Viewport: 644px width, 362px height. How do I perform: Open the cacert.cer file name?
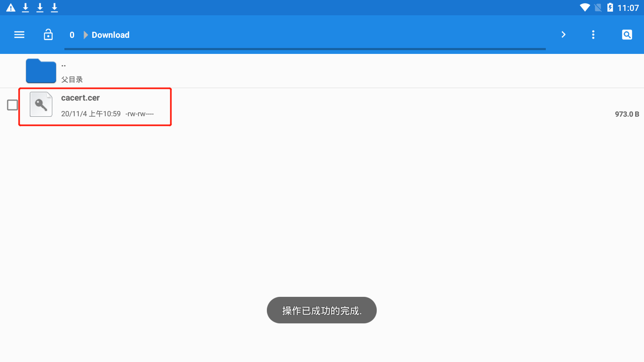click(x=80, y=98)
